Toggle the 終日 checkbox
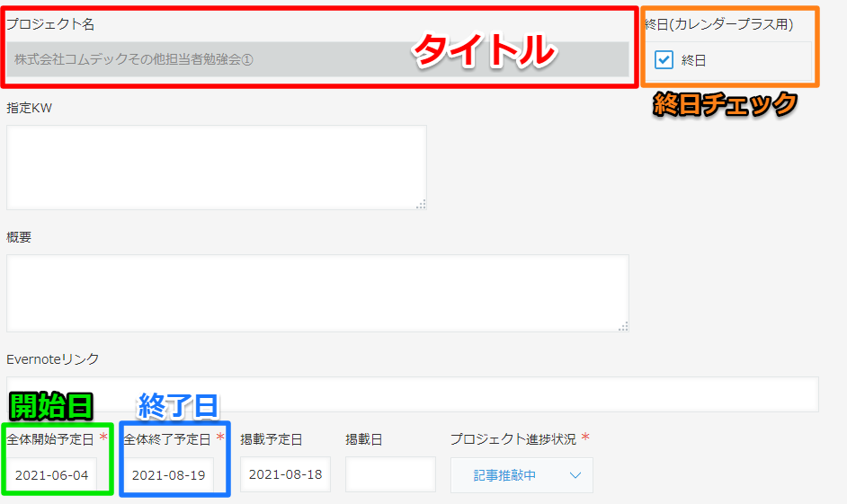Image resolution: width=847 pixels, height=504 pixels. pyautogui.click(x=664, y=59)
